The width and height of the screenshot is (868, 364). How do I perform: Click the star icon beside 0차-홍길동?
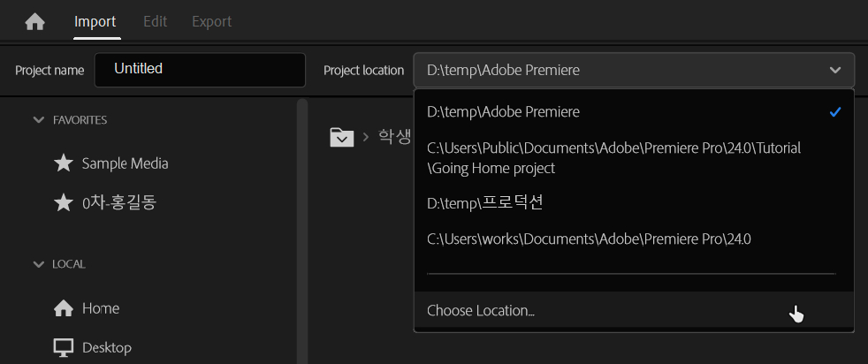tap(63, 203)
